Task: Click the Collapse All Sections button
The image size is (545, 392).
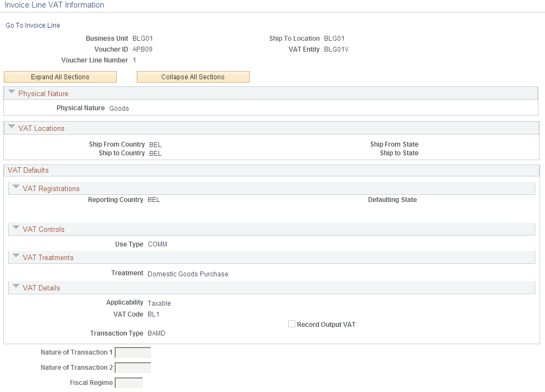Action: tap(193, 77)
